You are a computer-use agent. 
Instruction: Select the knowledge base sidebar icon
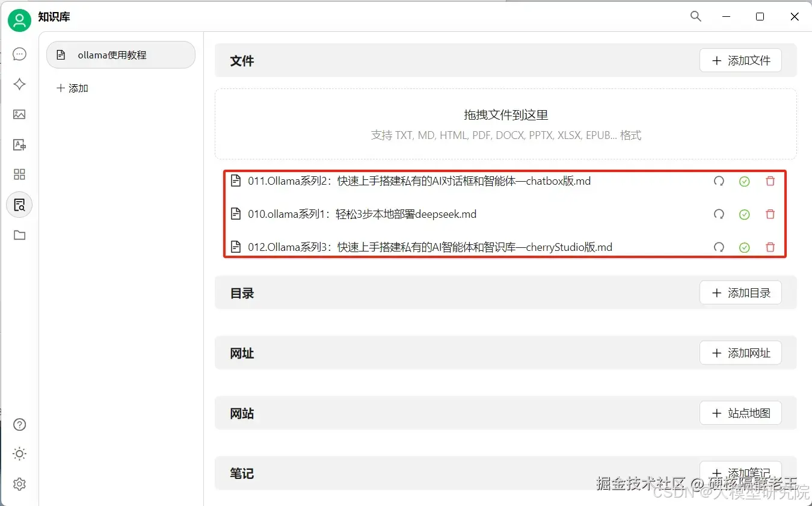tap(19, 205)
